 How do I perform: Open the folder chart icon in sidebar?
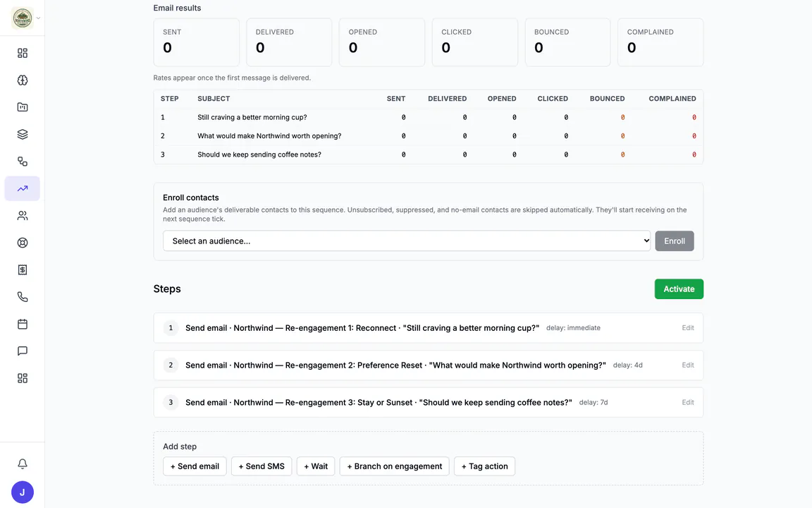click(x=23, y=107)
